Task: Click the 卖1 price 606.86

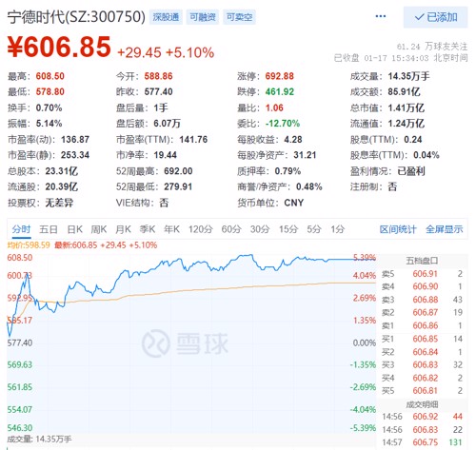Action: (426, 325)
